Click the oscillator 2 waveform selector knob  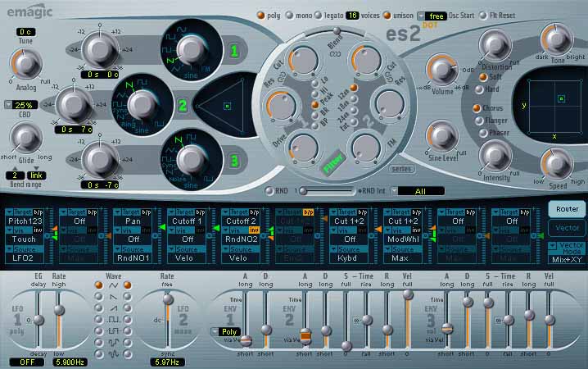(x=142, y=105)
